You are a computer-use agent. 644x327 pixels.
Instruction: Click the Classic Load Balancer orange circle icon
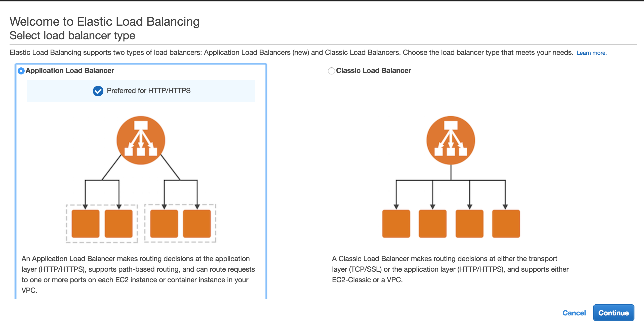[451, 140]
